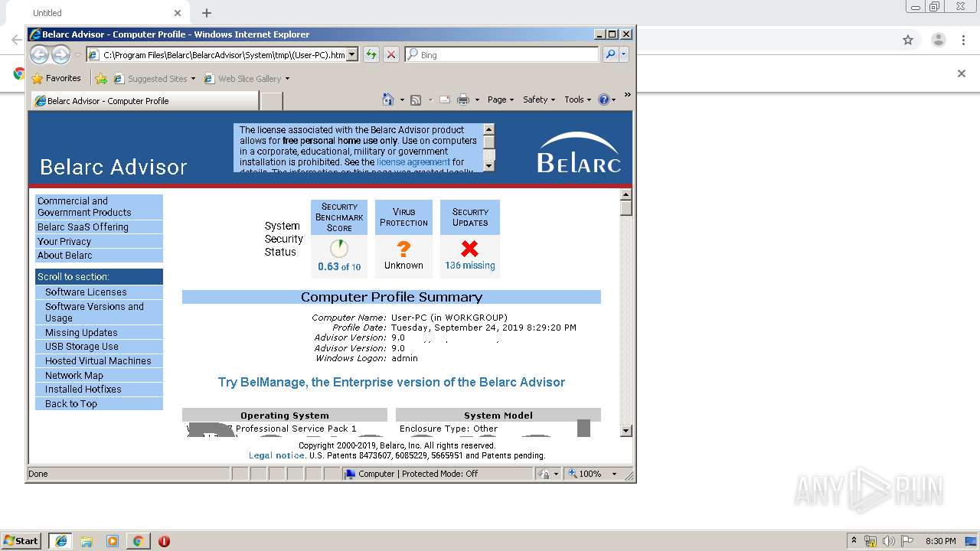Viewport: 980px width, 551px height.
Task: Expand command bar overflow chevron
Action: pyautogui.click(x=627, y=95)
